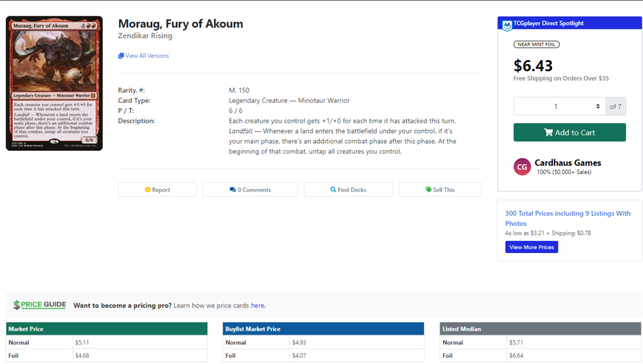Click the rarity value M, 150
Image resolution: width=643 pixels, height=364 pixels.
click(239, 90)
